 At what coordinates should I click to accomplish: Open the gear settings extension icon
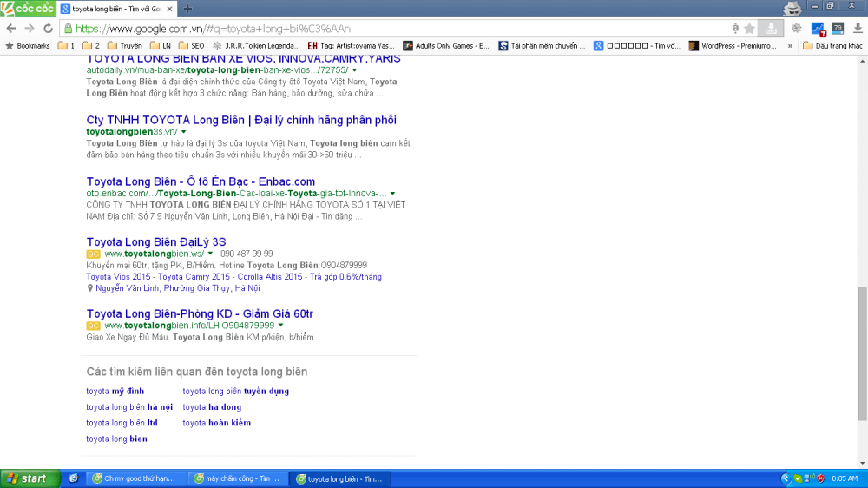[797, 29]
